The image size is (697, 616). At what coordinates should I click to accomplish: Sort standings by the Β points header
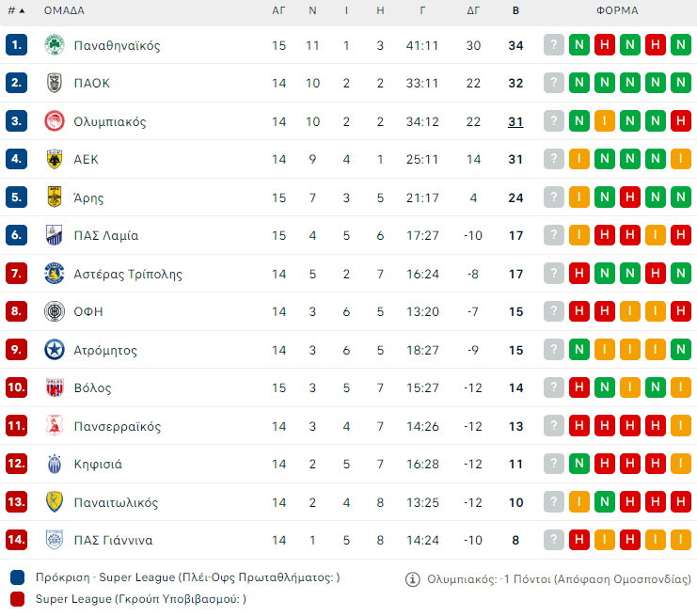515,11
